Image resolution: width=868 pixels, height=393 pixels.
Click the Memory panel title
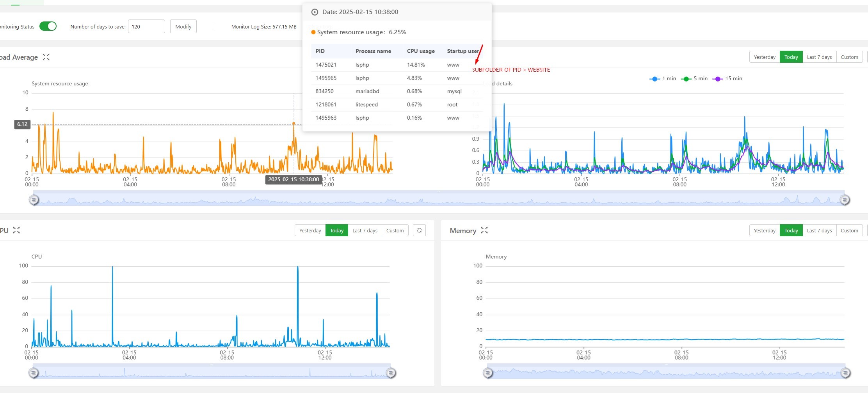(463, 230)
